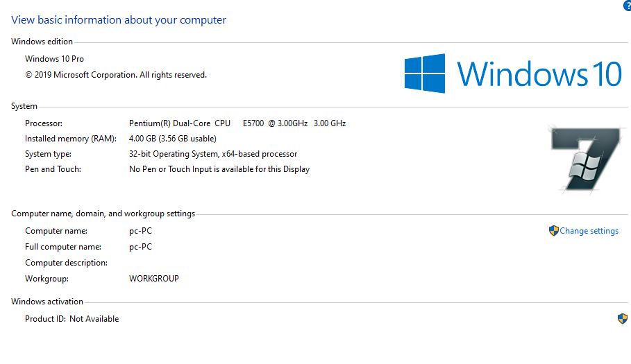Screen dimensions: 631x364
Task: Select the Windows 10 Pro edition text
Action: pyautogui.click(x=54, y=59)
